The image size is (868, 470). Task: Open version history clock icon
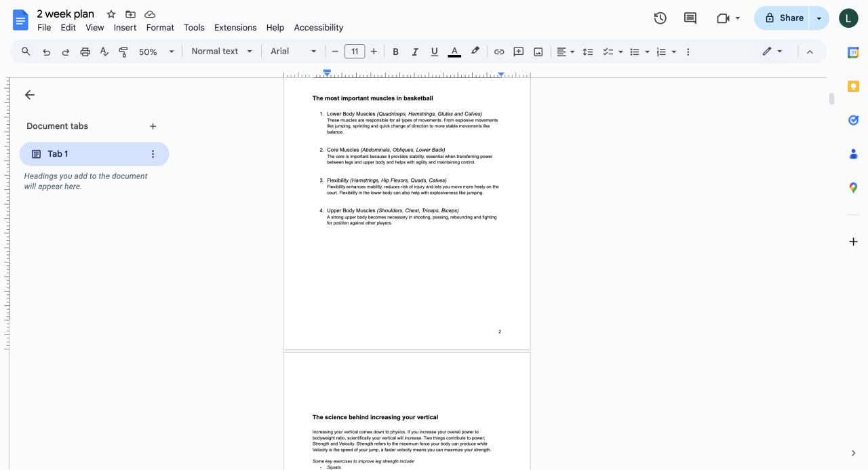(660, 18)
